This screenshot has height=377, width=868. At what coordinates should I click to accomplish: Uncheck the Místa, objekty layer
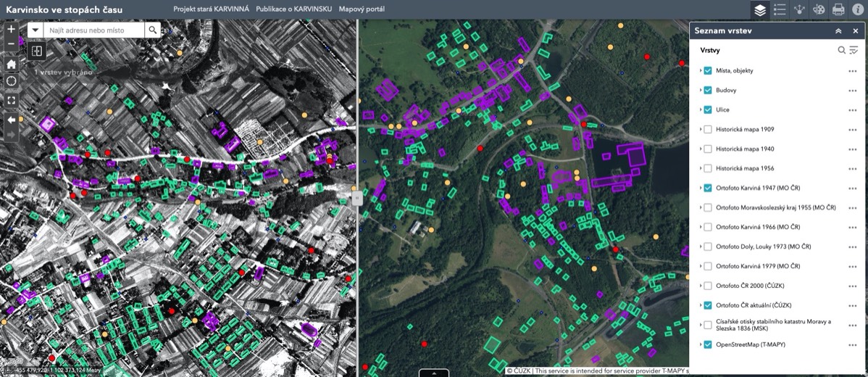point(707,71)
